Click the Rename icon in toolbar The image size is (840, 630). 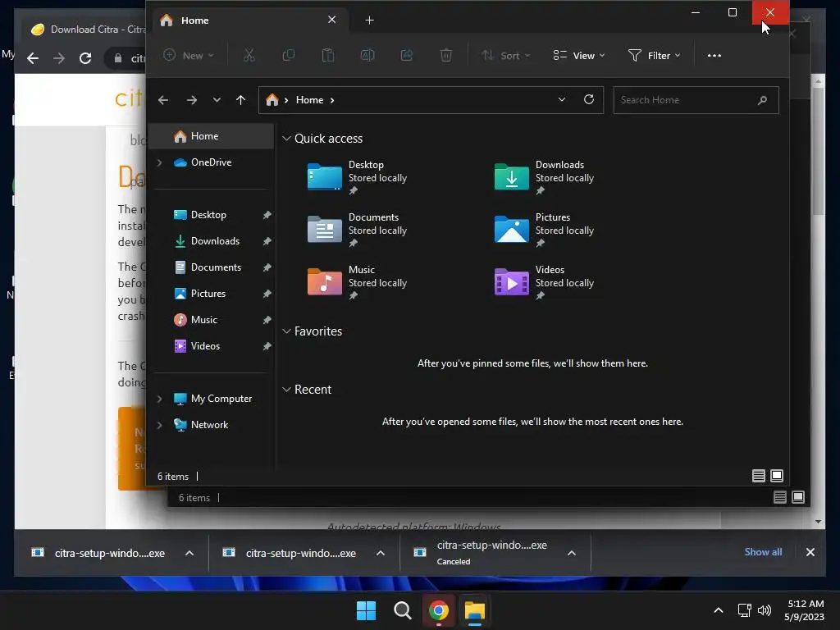367,55
